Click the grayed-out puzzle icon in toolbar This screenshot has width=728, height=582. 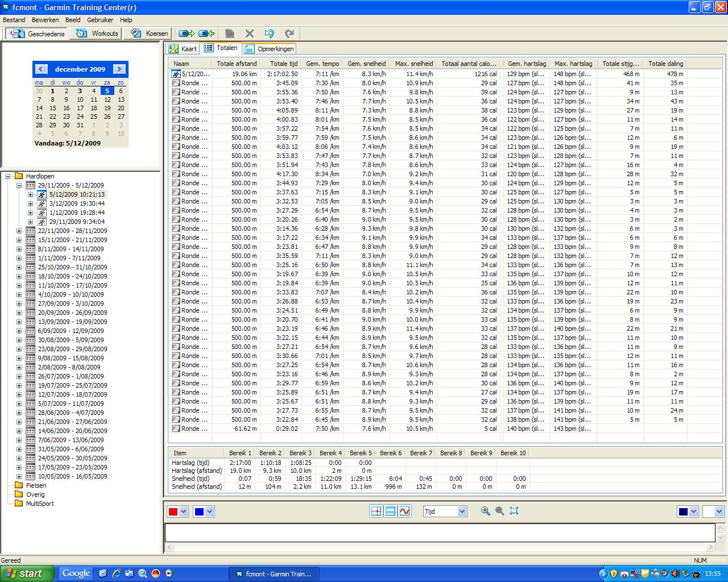point(230,34)
